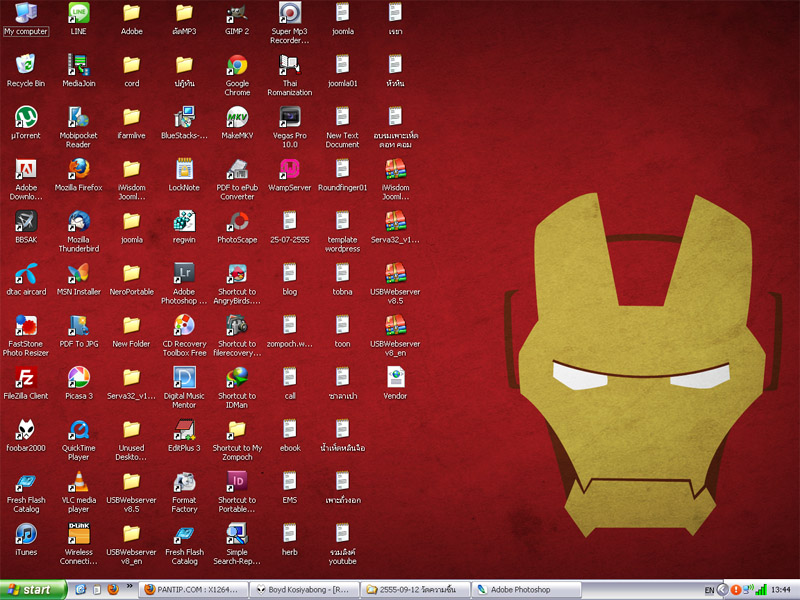Viewport: 800px width, 600px height.
Task: Launch Google Chrome from the desktop
Action: click(x=237, y=76)
